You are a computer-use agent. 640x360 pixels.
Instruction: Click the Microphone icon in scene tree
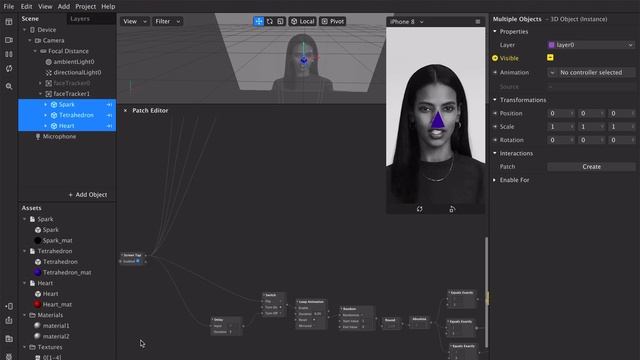pyautogui.click(x=38, y=136)
